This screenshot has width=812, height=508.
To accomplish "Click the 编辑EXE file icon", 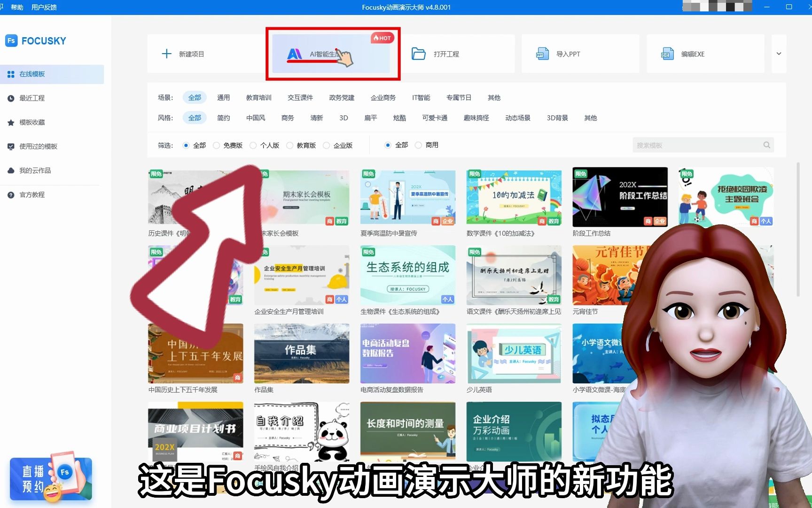I will [667, 54].
